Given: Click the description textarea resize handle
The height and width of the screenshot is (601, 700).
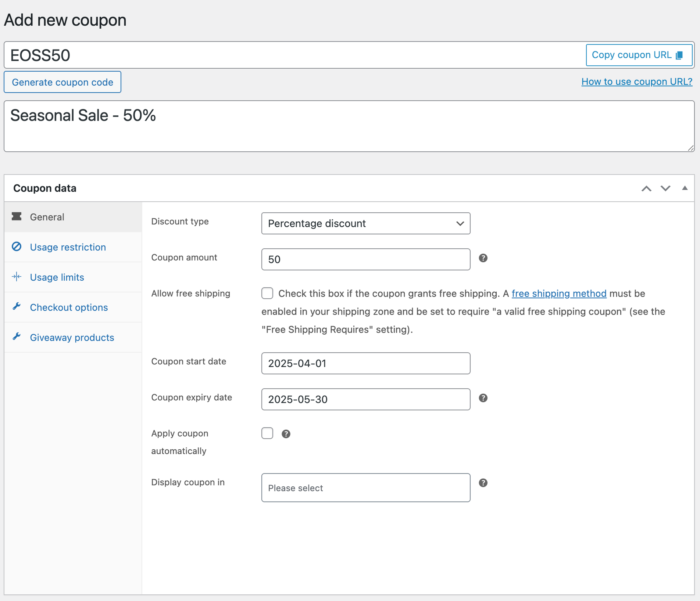Looking at the screenshot, I should [x=690, y=148].
